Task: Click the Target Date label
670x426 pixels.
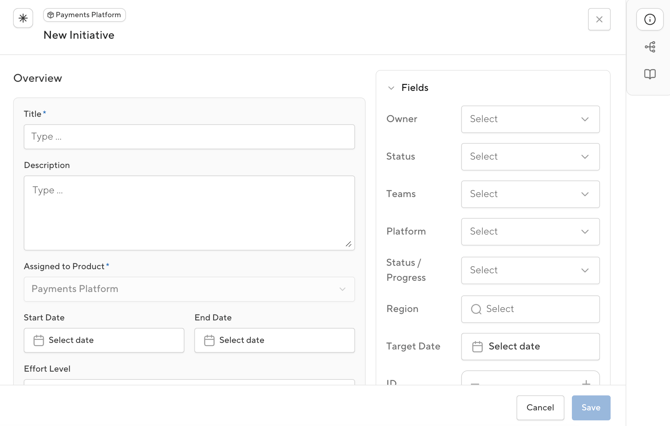Action: click(x=413, y=347)
